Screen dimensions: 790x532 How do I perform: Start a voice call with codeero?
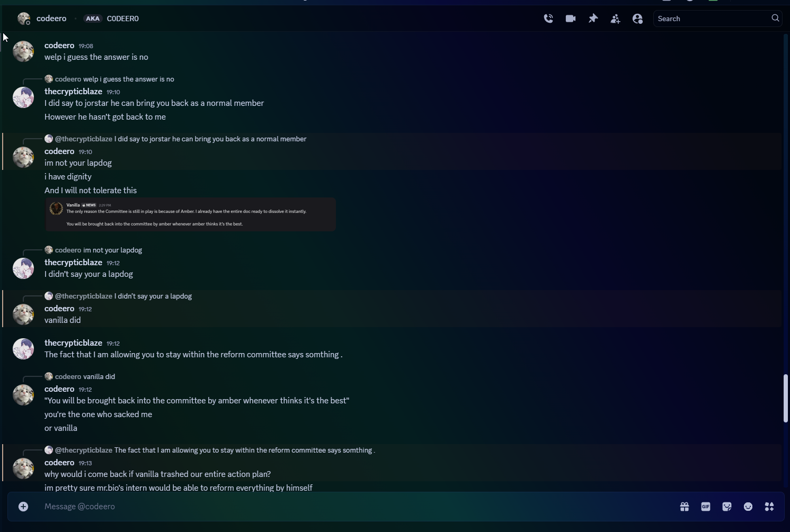tap(548, 19)
